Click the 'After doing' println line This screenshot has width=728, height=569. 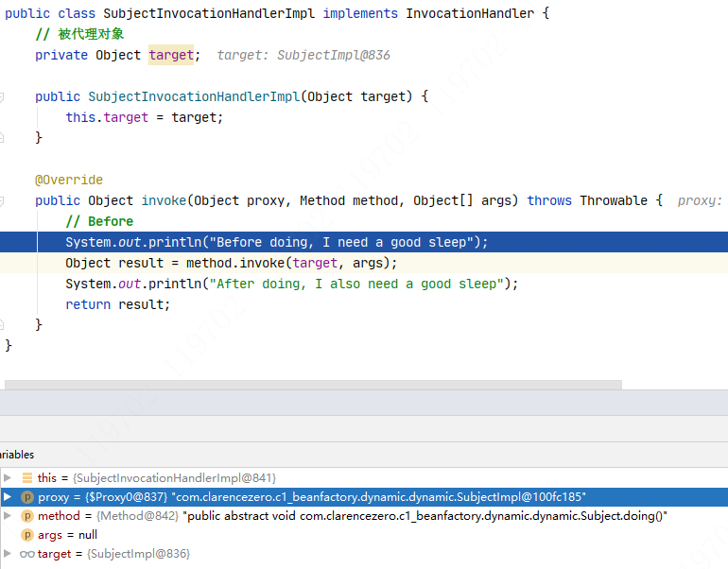tap(291, 284)
